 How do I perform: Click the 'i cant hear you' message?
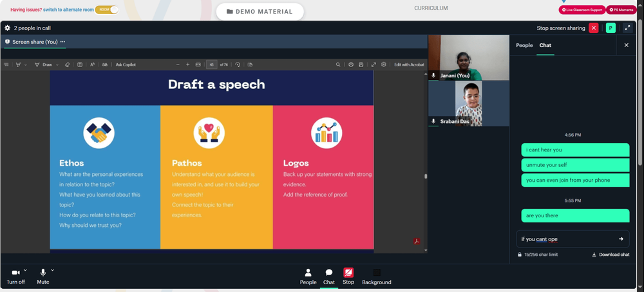575,150
